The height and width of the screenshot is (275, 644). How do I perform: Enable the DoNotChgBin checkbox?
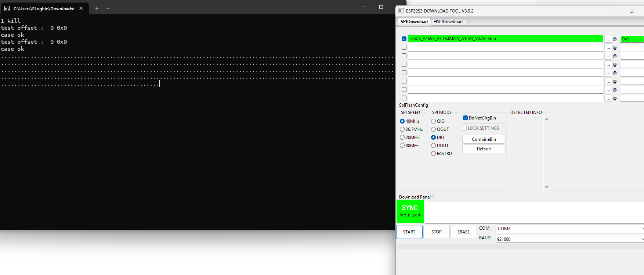465,118
